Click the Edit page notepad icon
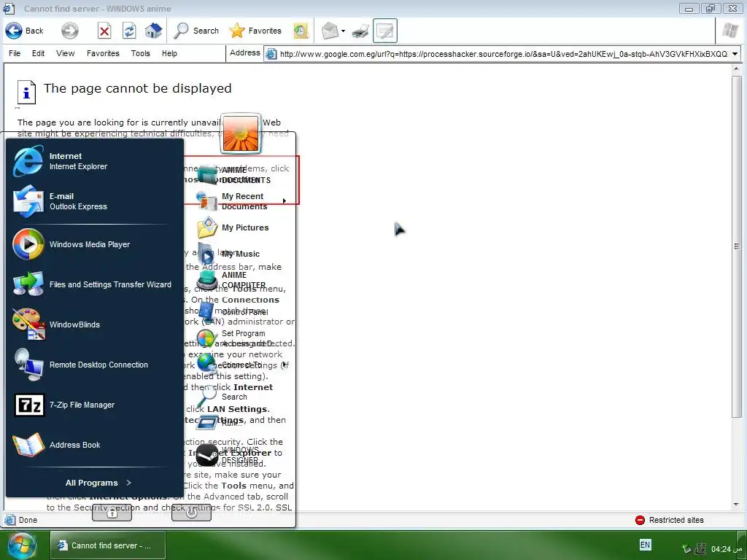Image resolution: width=747 pixels, height=560 pixels. pyautogui.click(x=385, y=31)
